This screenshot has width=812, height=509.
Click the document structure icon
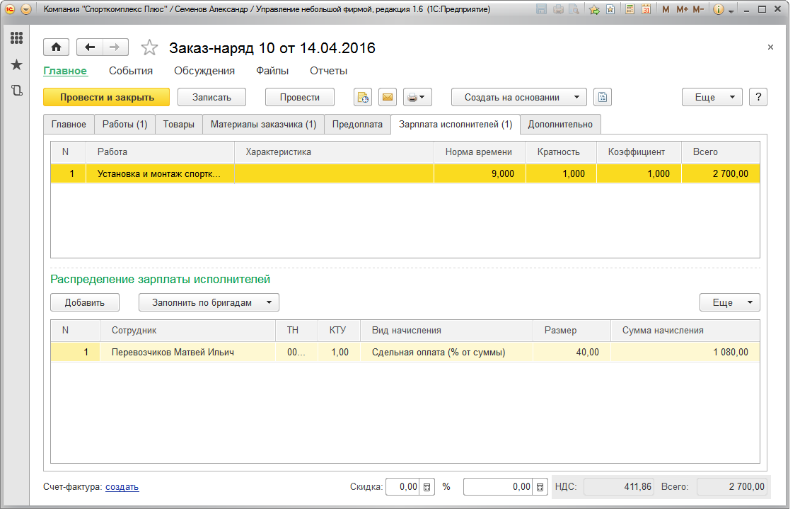pos(602,97)
